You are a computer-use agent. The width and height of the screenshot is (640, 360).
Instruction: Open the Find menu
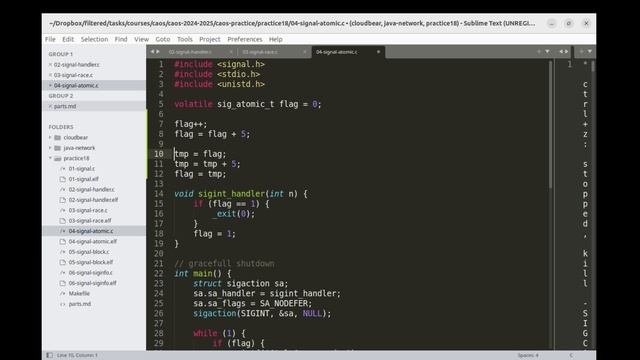coord(121,39)
